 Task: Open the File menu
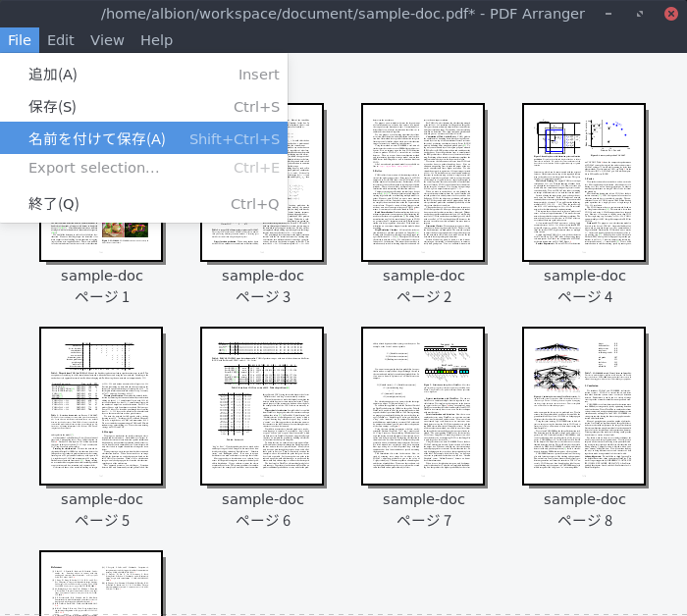[20, 40]
